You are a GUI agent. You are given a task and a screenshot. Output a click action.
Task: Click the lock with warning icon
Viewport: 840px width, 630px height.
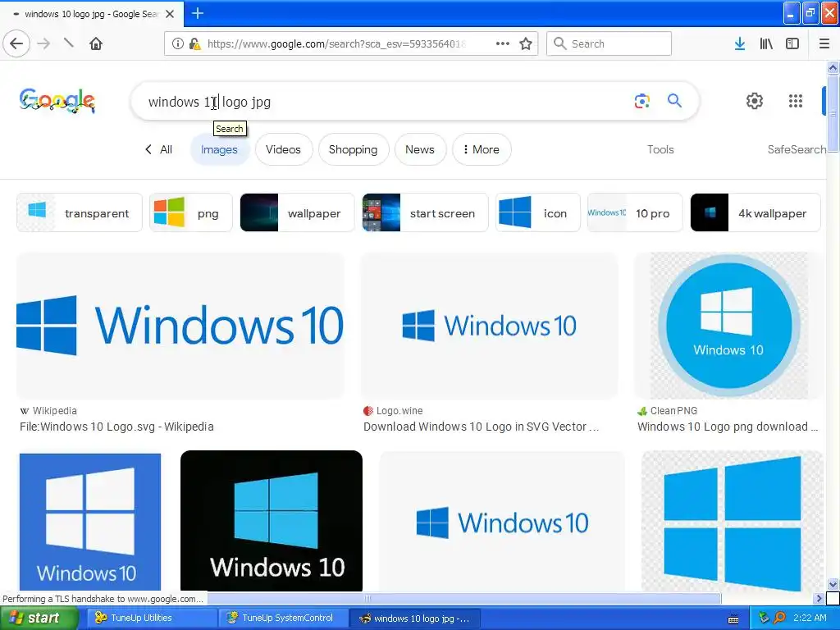[195, 43]
